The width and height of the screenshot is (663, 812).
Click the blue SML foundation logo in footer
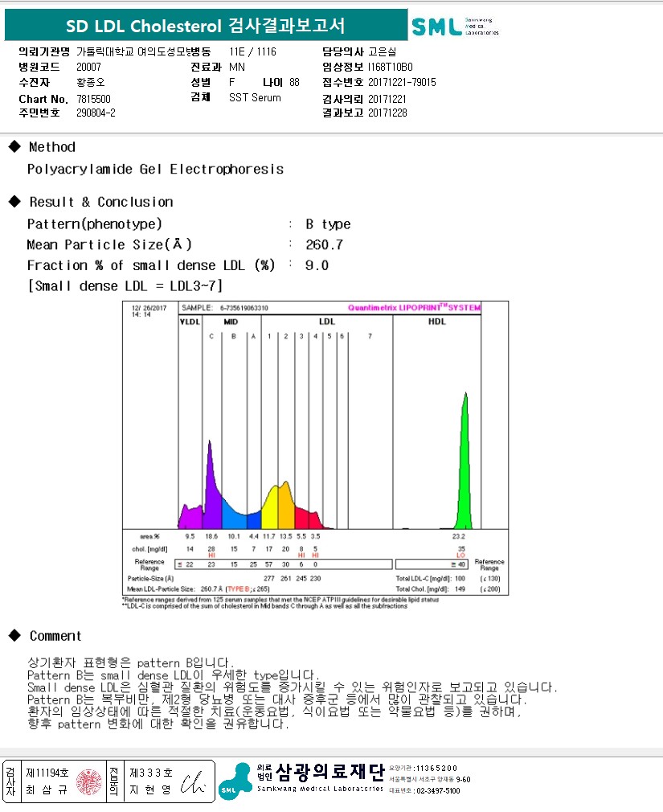click(235, 781)
